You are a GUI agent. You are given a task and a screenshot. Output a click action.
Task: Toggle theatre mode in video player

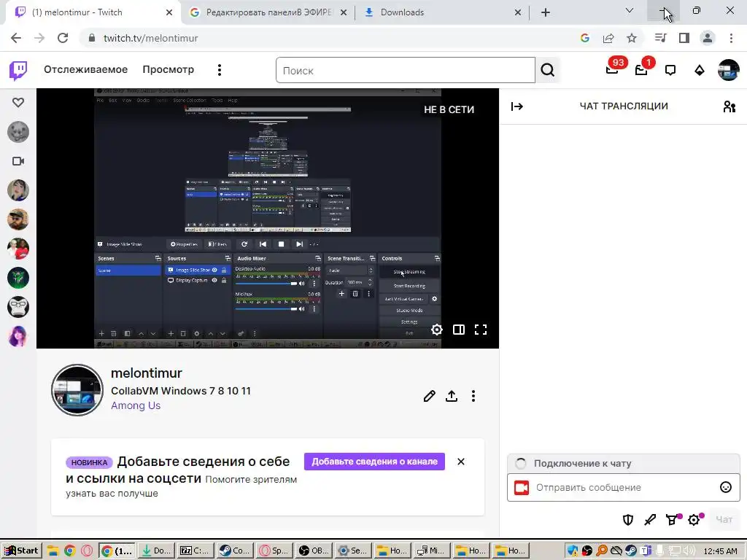(x=459, y=330)
